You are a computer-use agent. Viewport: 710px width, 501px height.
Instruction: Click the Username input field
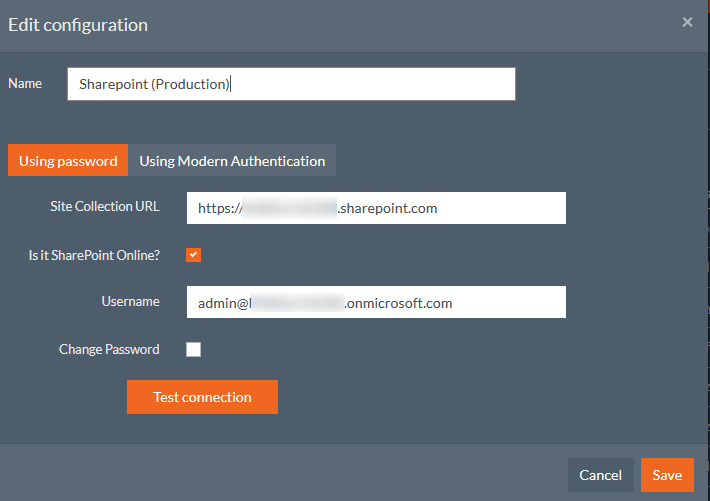point(376,302)
